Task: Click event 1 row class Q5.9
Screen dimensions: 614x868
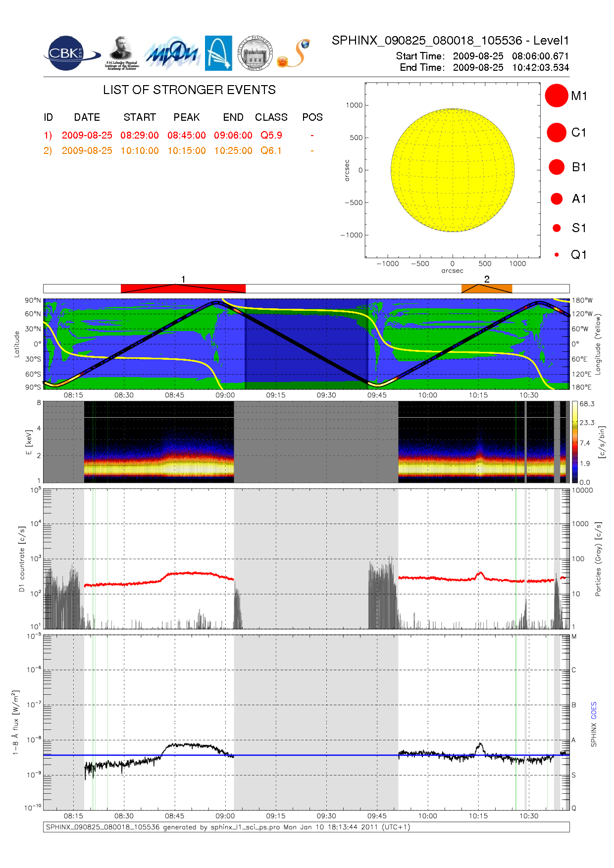Action: [x=271, y=135]
